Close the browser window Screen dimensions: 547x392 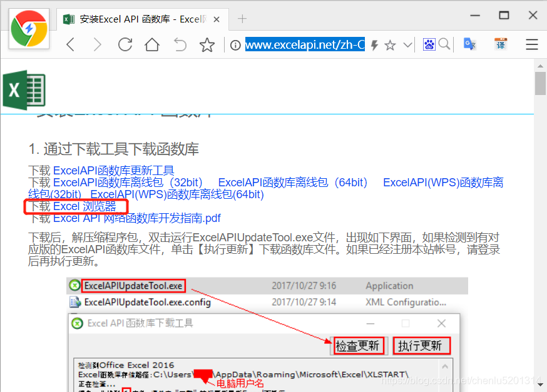coord(533,16)
